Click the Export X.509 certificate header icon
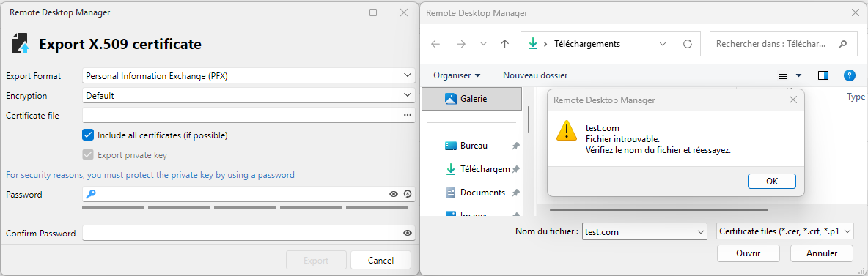Image resolution: width=868 pixels, height=276 pixels. click(x=21, y=44)
